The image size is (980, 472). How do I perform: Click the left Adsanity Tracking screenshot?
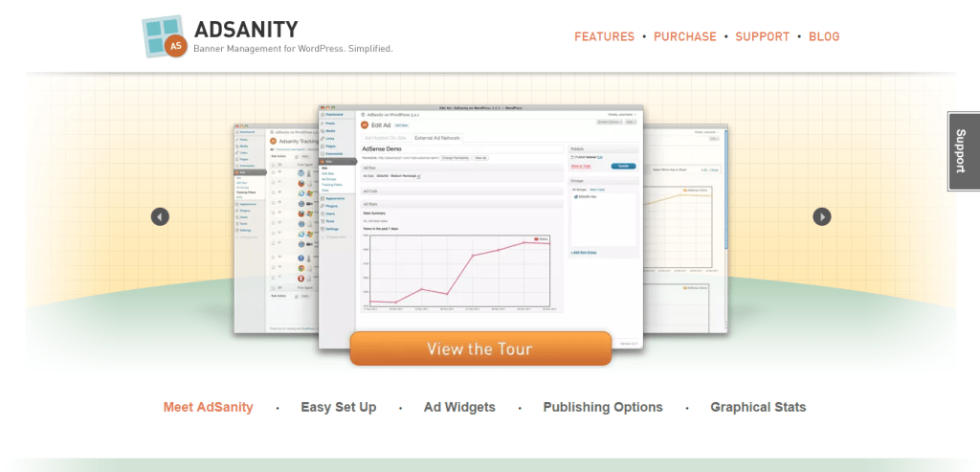pyautogui.click(x=276, y=229)
